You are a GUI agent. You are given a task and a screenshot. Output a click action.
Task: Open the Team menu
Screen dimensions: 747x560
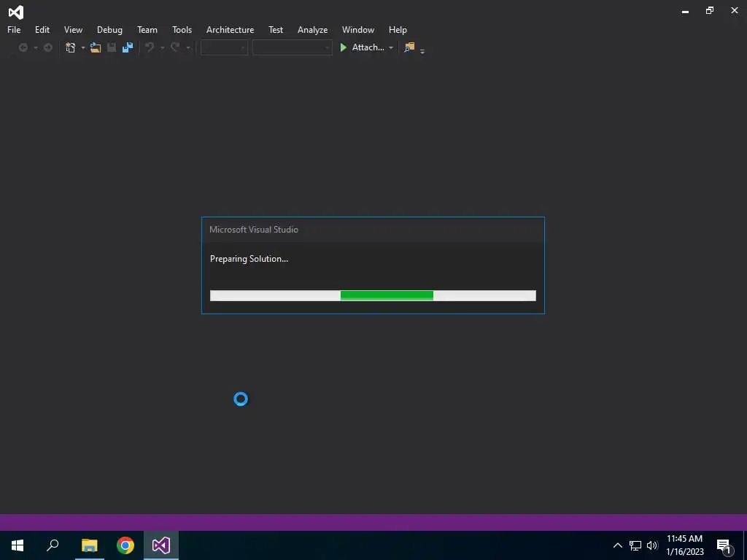click(147, 29)
